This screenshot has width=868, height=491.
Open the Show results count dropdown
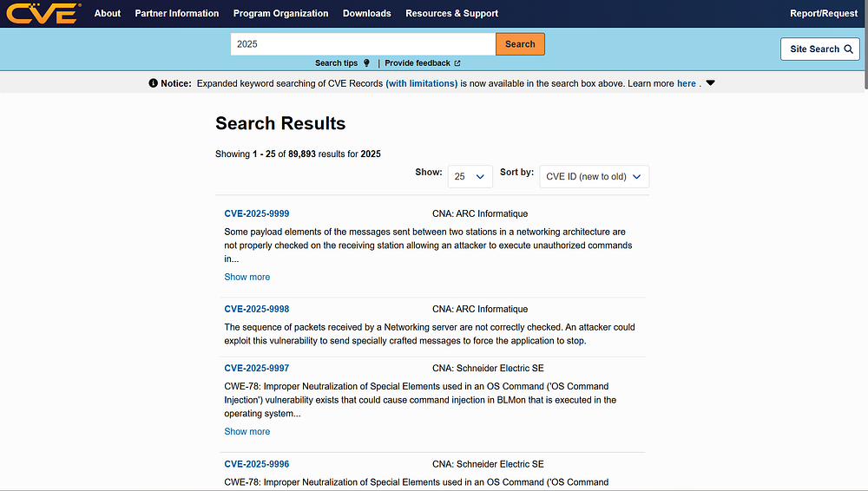[470, 177]
